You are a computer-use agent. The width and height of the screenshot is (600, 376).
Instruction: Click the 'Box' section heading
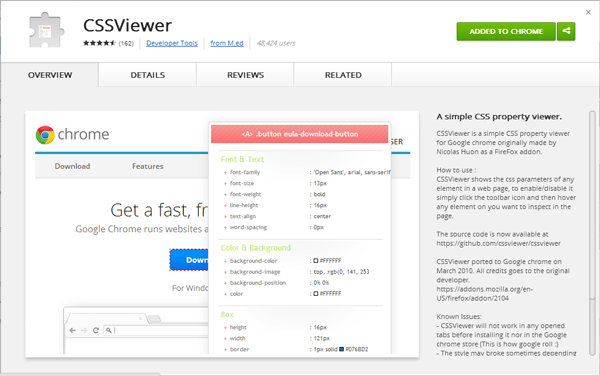click(x=227, y=314)
